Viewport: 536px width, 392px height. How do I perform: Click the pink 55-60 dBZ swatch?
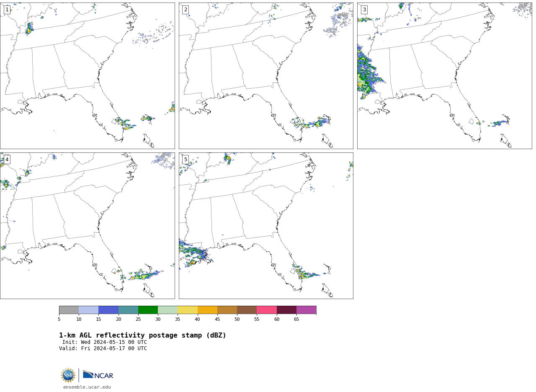pos(267,310)
